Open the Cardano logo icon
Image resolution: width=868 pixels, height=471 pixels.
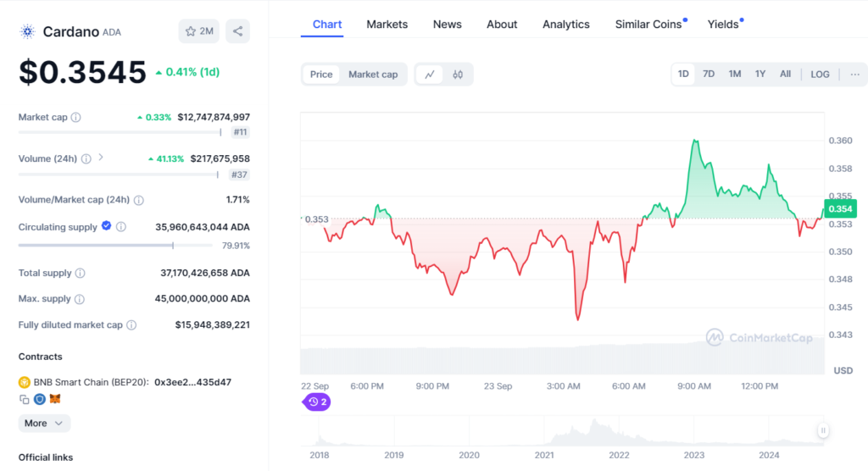tap(27, 31)
